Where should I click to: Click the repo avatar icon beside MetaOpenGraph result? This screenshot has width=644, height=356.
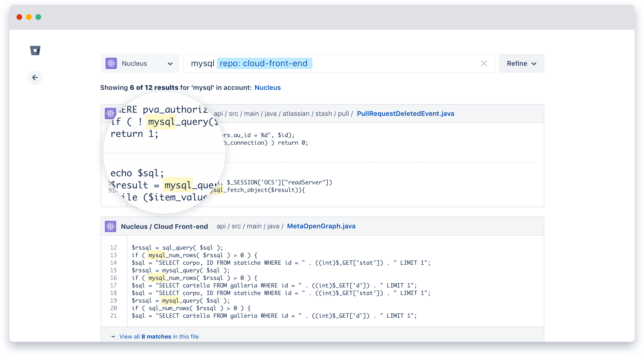tap(110, 226)
